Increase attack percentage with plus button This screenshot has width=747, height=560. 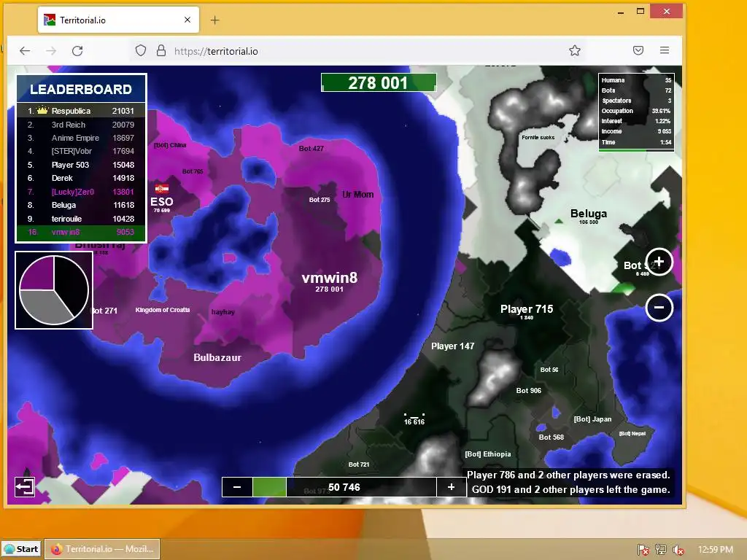pos(451,487)
